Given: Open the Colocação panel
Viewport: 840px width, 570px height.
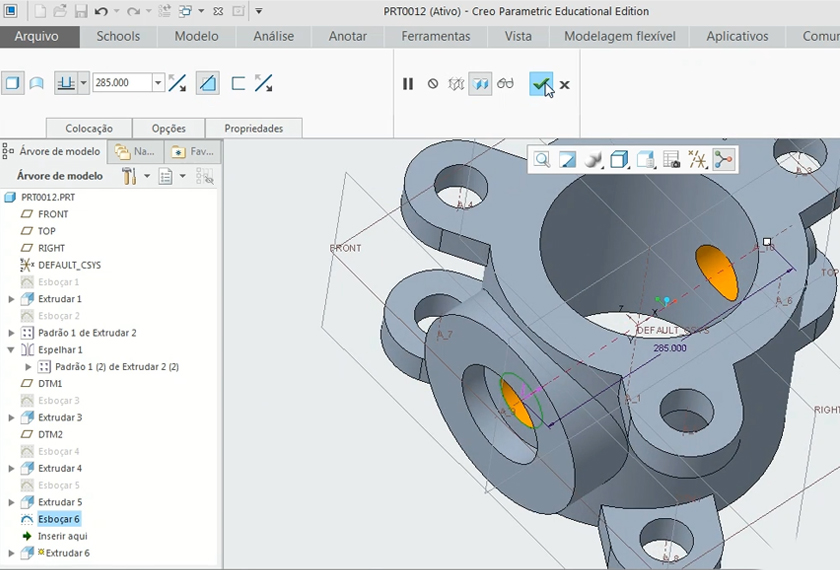Looking at the screenshot, I should pyautogui.click(x=89, y=128).
